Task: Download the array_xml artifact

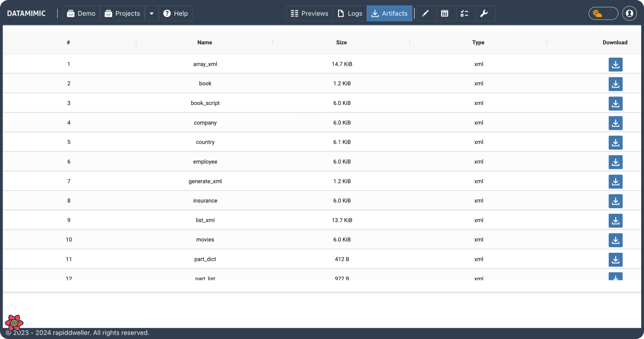Action: point(615,65)
